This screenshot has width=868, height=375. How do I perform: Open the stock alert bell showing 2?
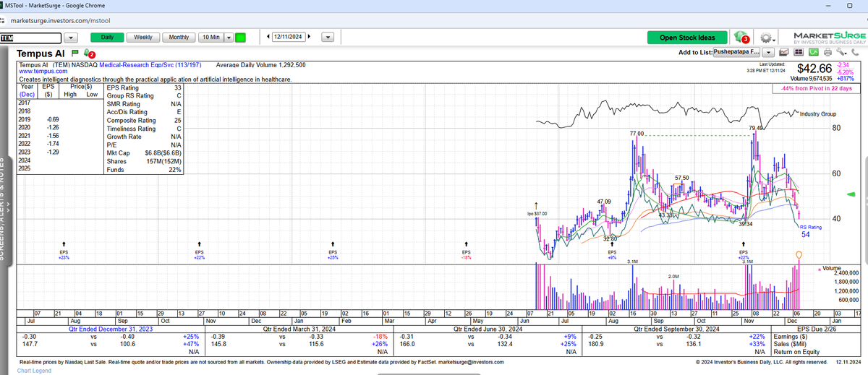point(90,53)
